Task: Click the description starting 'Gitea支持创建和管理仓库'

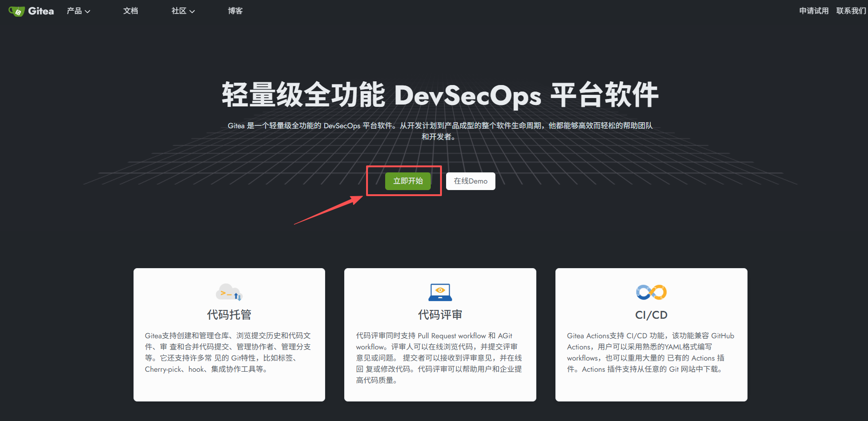Action: click(228, 352)
